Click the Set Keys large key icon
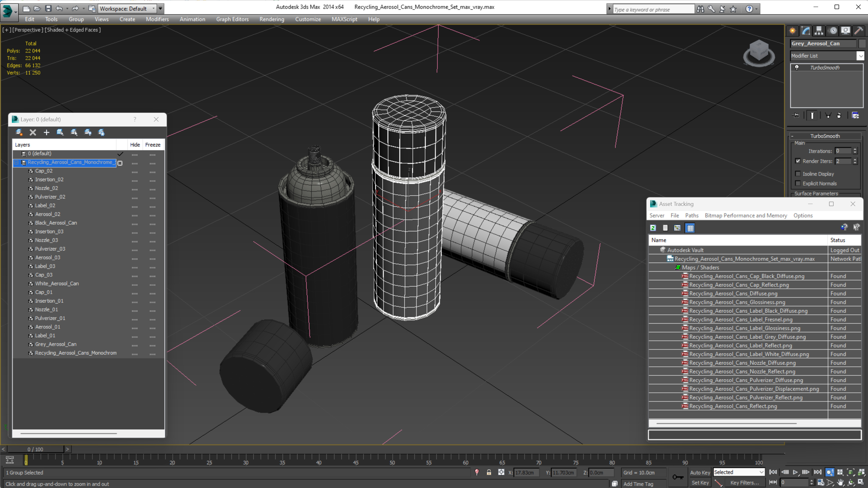This screenshot has height=488, width=868. 678,477
